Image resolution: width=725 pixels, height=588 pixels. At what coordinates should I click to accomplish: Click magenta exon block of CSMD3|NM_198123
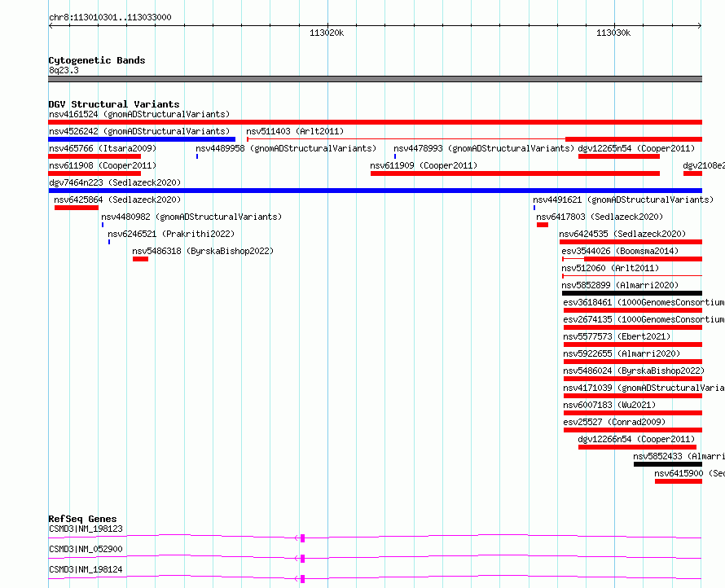coord(303,538)
